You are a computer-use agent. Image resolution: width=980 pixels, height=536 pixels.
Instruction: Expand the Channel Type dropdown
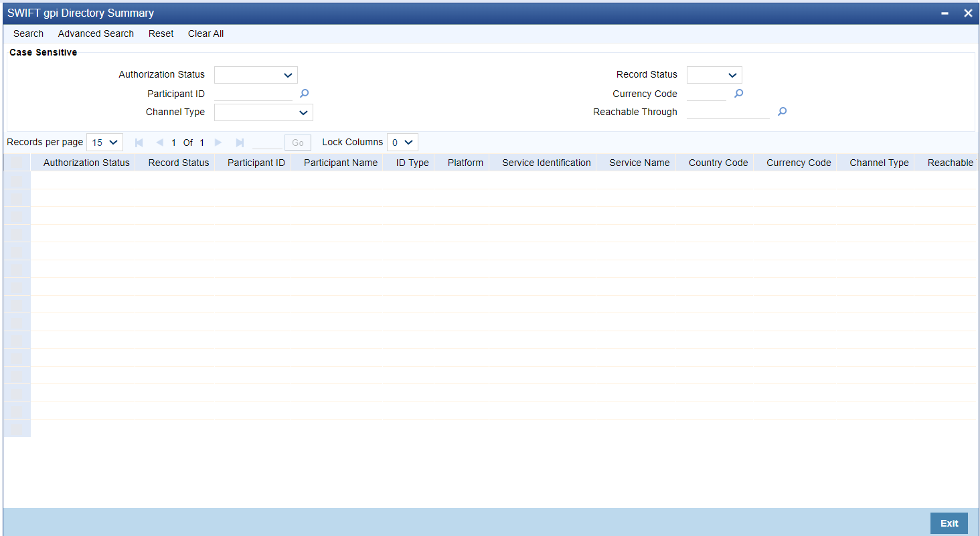pyautogui.click(x=264, y=112)
